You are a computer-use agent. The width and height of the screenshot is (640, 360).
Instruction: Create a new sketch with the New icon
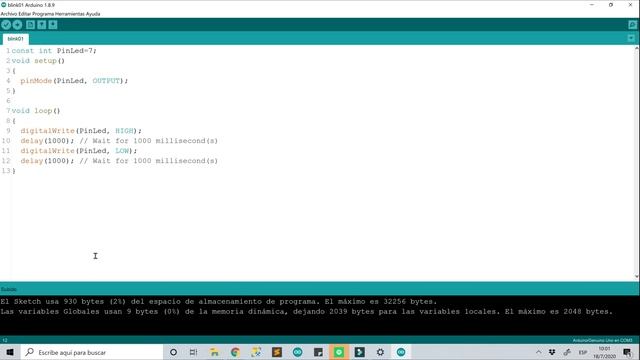tap(31, 25)
